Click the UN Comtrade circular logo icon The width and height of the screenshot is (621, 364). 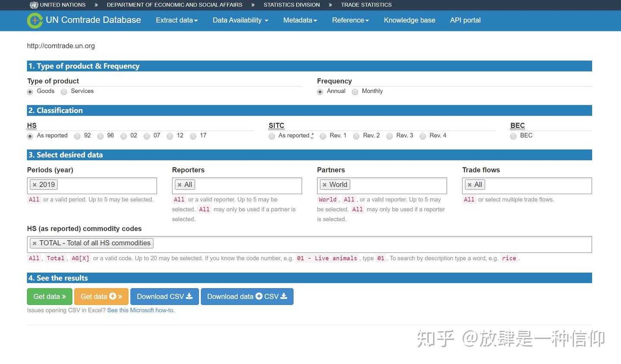point(34,20)
